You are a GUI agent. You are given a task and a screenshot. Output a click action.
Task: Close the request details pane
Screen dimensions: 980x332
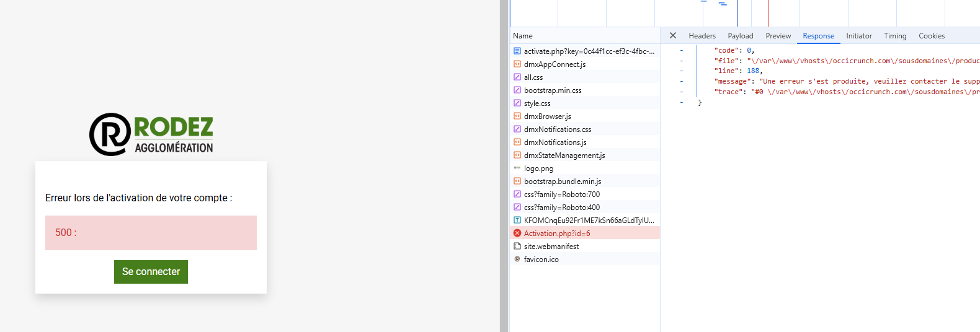click(673, 36)
